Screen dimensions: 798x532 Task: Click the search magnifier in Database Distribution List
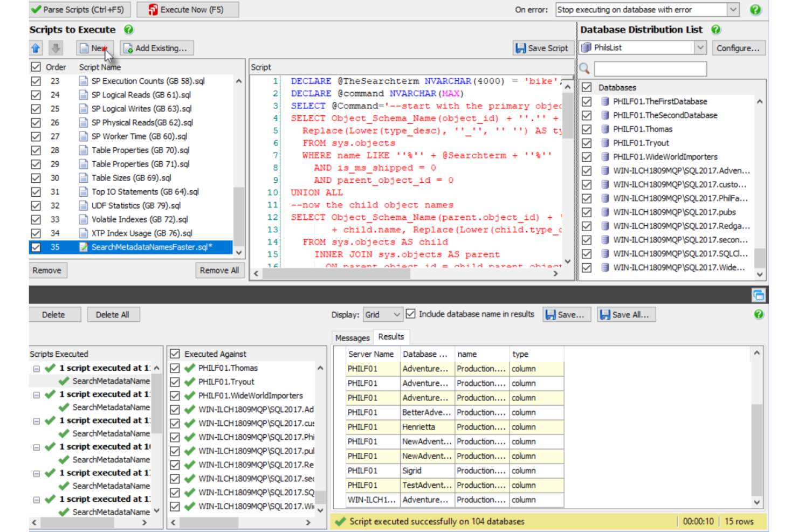pyautogui.click(x=585, y=68)
